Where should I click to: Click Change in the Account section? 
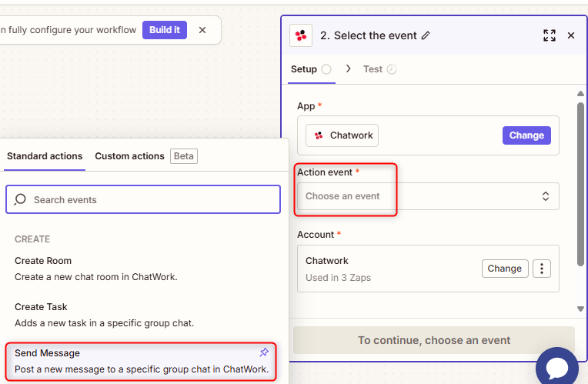pyautogui.click(x=505, y=269)
